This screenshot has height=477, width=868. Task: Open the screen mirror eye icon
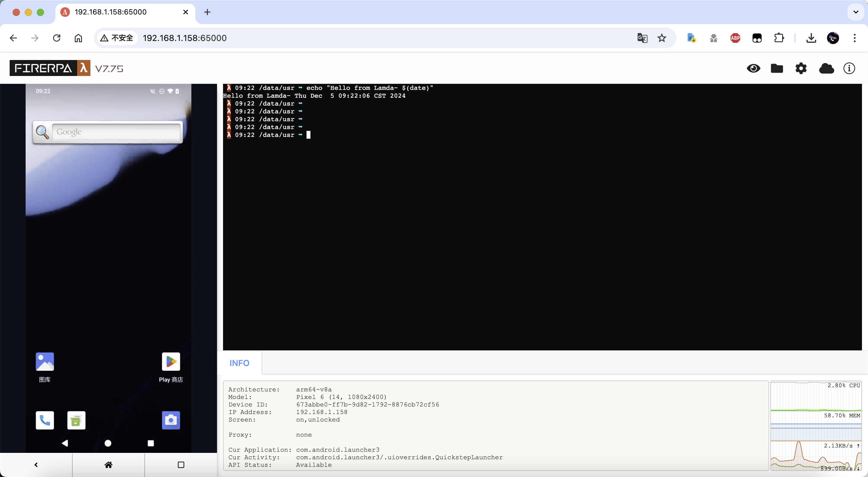pos(754,68)
